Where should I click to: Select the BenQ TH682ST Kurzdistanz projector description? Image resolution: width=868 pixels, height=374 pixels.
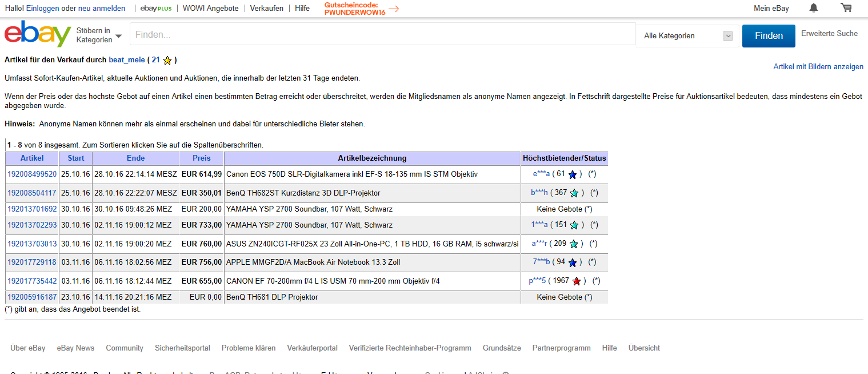[x=303, y=193]
